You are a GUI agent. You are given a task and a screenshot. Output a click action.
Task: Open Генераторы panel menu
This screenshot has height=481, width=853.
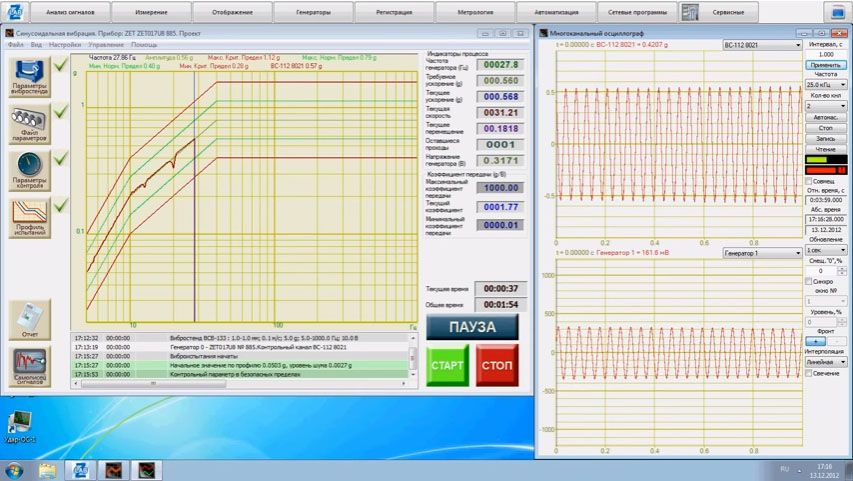[313, 12]
